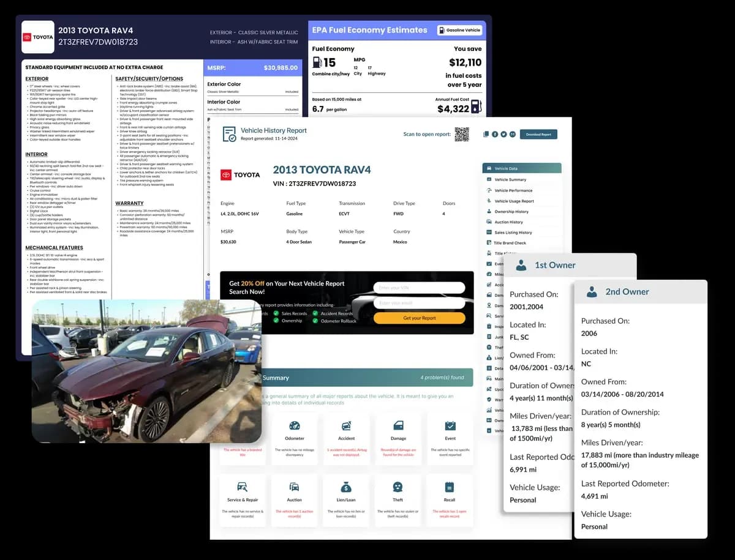Click the Odometer summary card icon

(x=295, y=426)
